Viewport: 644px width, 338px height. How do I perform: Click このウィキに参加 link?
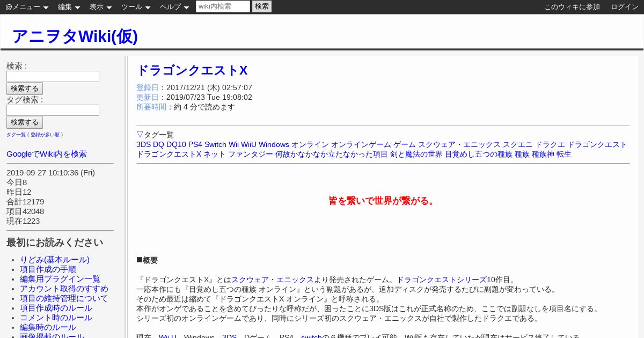coord(572,7)
